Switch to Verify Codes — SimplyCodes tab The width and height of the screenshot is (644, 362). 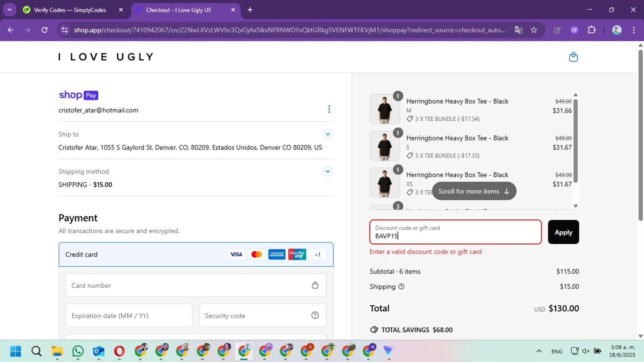tap(70, 10)
